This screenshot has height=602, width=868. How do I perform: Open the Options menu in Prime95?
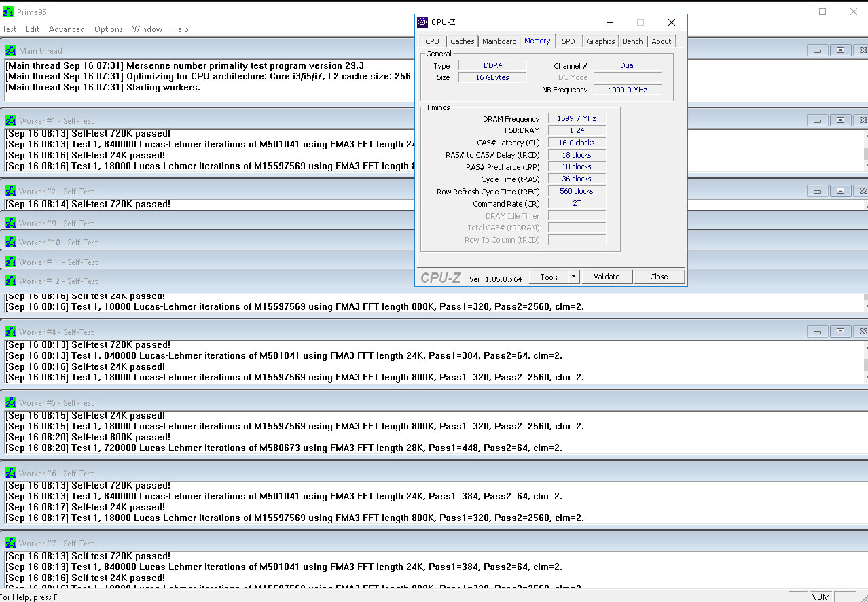coord(109,29)
